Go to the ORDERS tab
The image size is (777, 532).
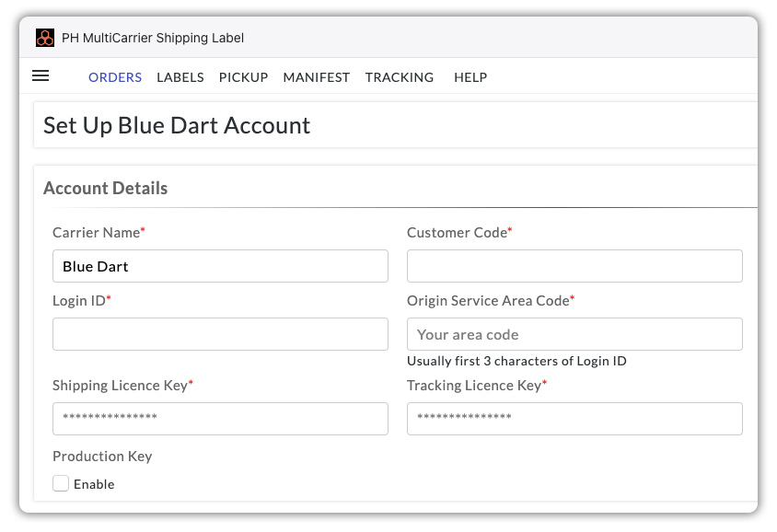tap(115, 77)
